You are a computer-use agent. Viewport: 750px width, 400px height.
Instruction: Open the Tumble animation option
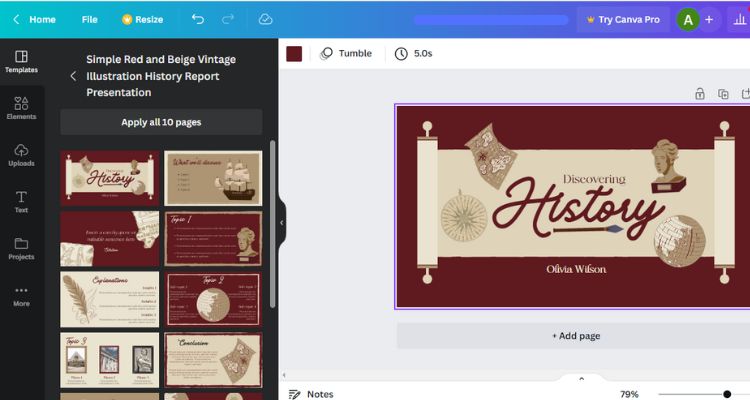click(x=346, y=54)
